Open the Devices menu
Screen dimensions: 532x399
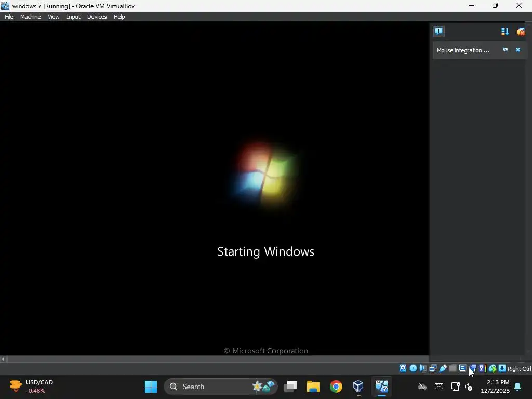coord(97,17)
